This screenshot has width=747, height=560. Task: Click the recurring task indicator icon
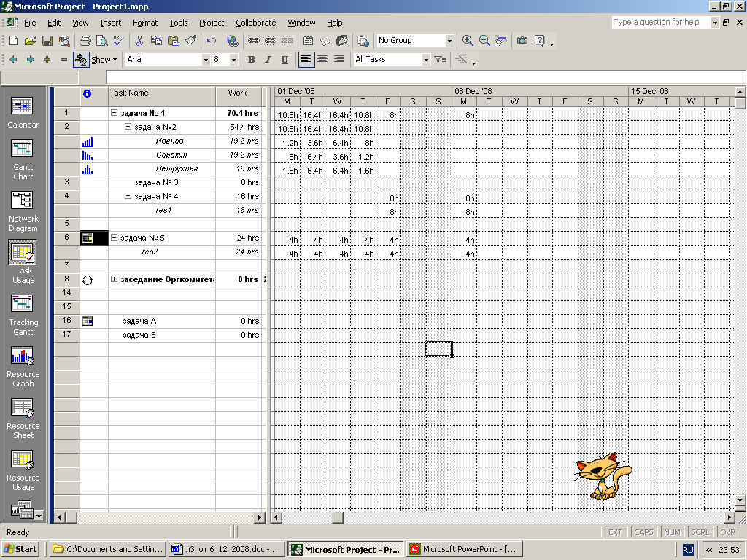(x=88, y=281)
